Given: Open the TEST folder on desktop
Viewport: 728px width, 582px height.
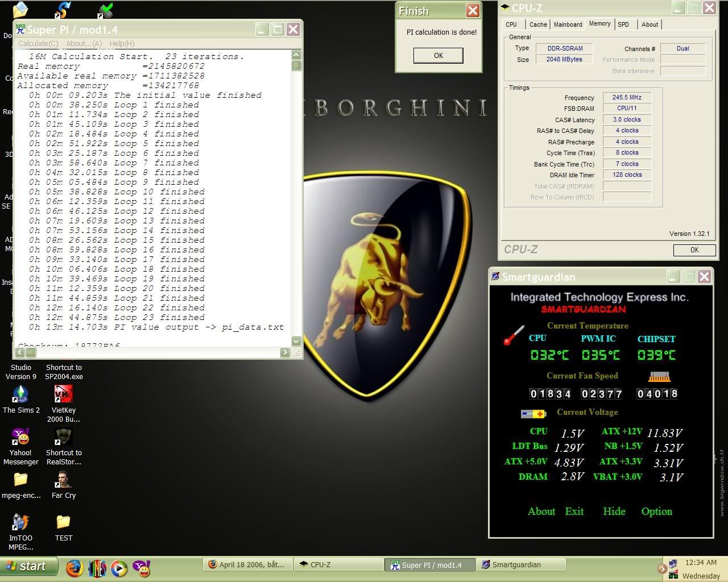Looking at the screenshot, I should pos(63,527).
